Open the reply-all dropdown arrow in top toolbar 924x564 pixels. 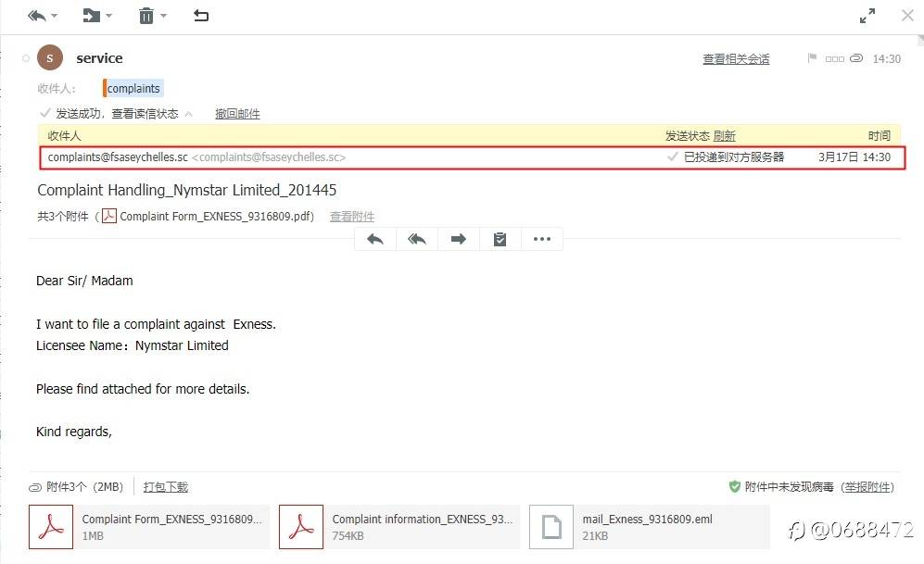click(x=54, y=16)
